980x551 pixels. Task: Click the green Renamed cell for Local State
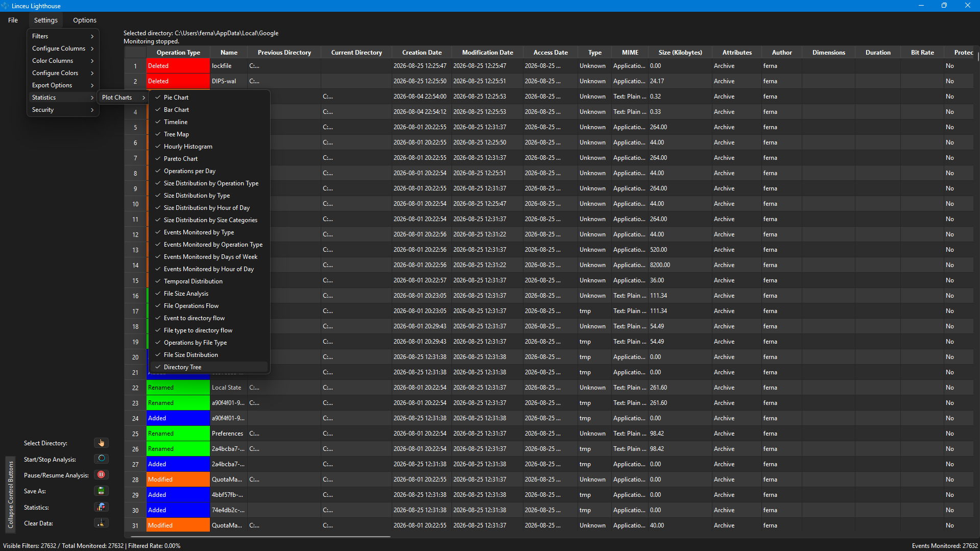[178, 388]
